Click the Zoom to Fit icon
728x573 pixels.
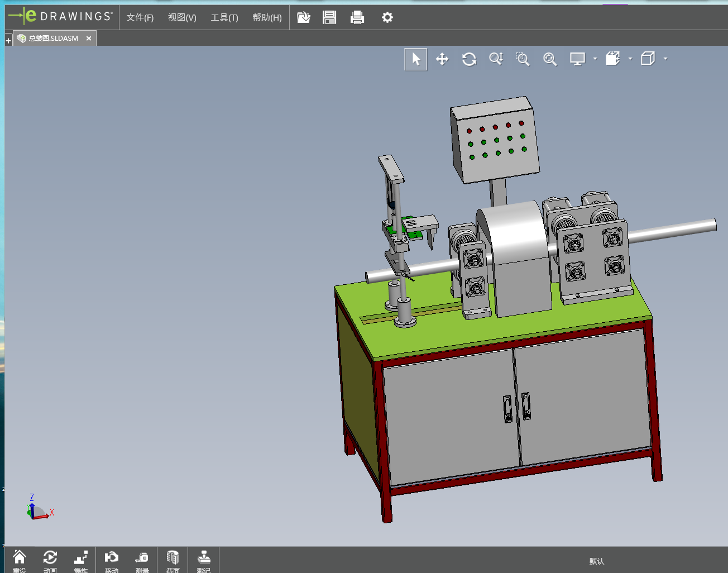pos(550,59)
